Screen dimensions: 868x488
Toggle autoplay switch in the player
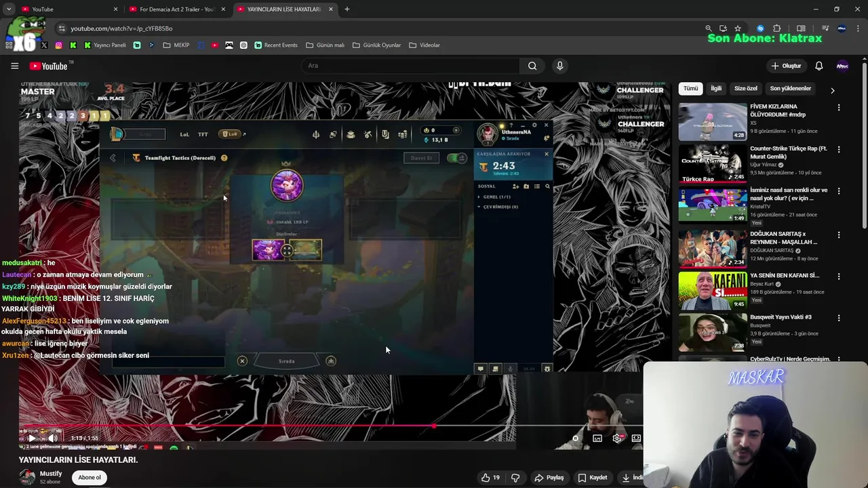575,439
